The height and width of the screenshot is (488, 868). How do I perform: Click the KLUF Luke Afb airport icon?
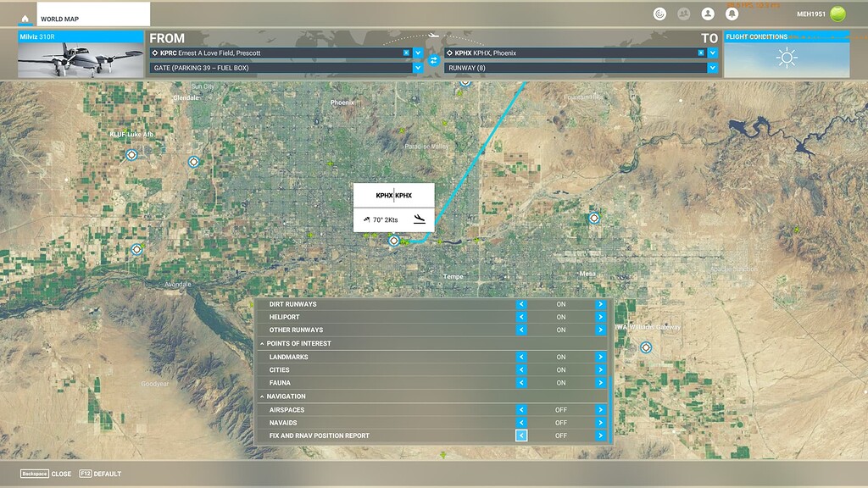[x=131, y=155]
